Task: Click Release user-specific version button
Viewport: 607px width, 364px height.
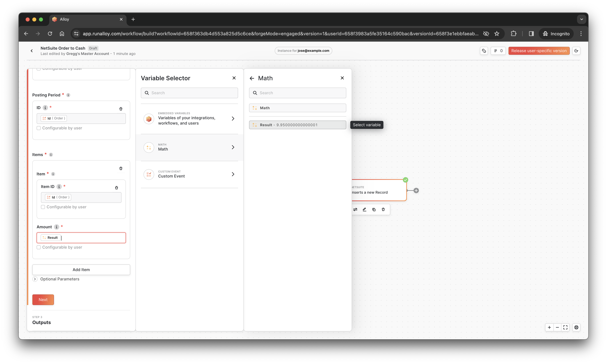Action: (x=539, y=51)
